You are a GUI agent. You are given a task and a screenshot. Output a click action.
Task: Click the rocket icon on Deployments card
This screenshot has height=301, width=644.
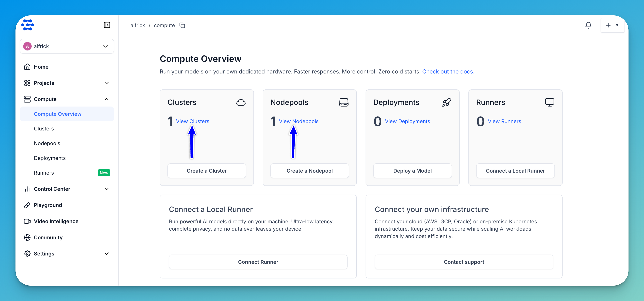coord(447,102)
